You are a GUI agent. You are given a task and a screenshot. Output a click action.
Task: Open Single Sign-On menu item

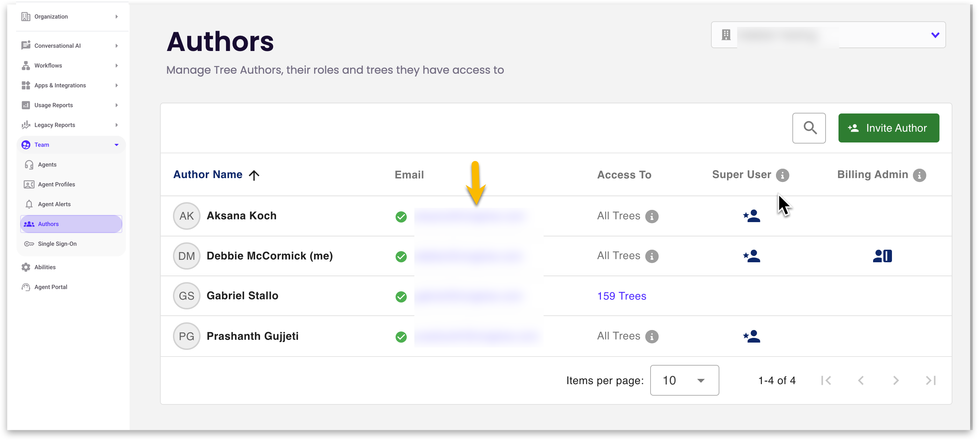pos(57,244)
